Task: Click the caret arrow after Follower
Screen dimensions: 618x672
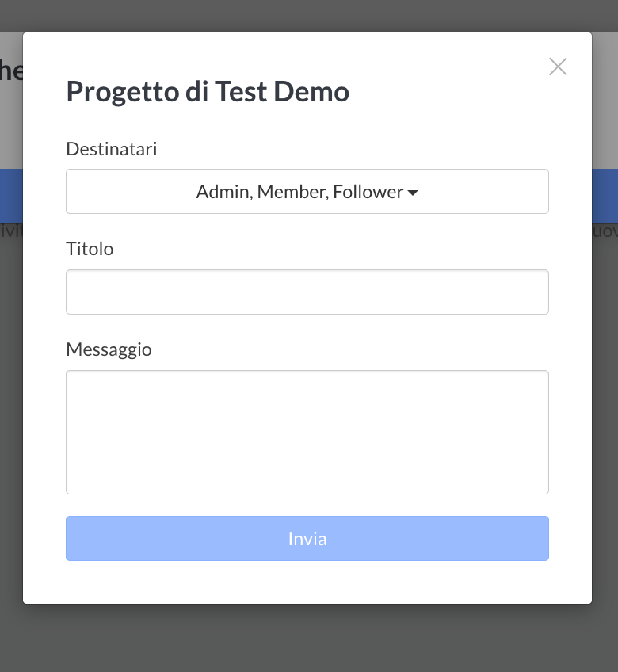Action: click(412, 193)
